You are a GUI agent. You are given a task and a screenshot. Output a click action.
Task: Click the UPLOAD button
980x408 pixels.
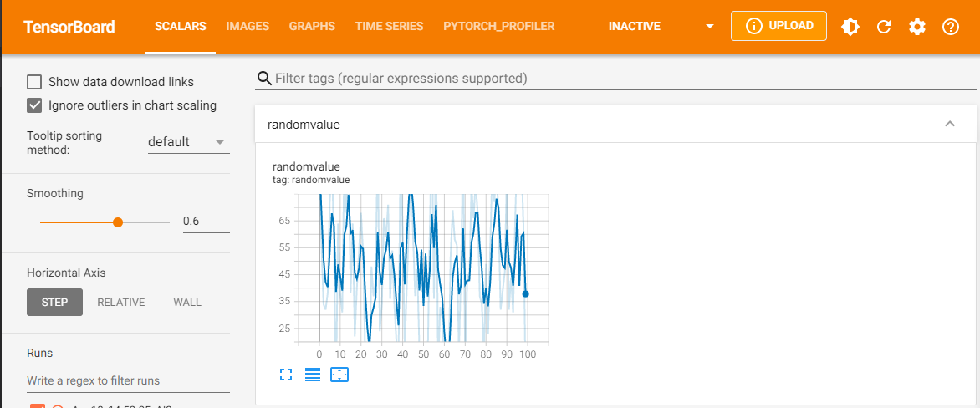778,27
